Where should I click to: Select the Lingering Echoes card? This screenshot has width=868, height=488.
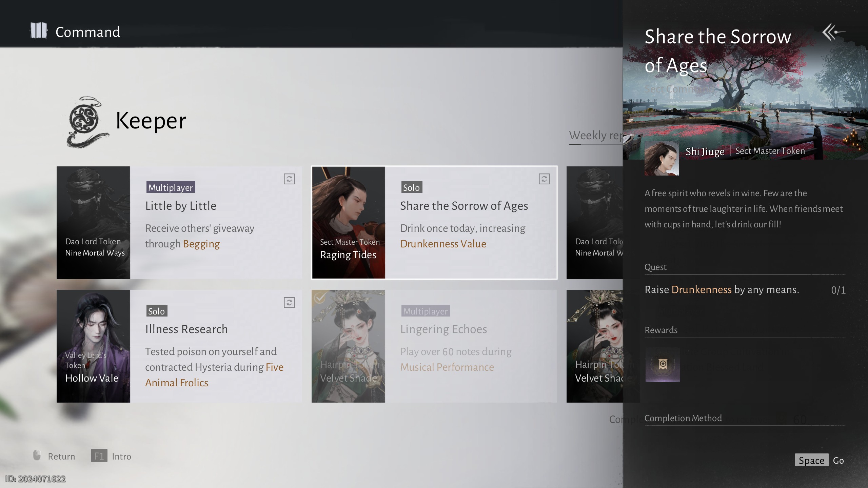pyautogui.click(x=471, y=346)
